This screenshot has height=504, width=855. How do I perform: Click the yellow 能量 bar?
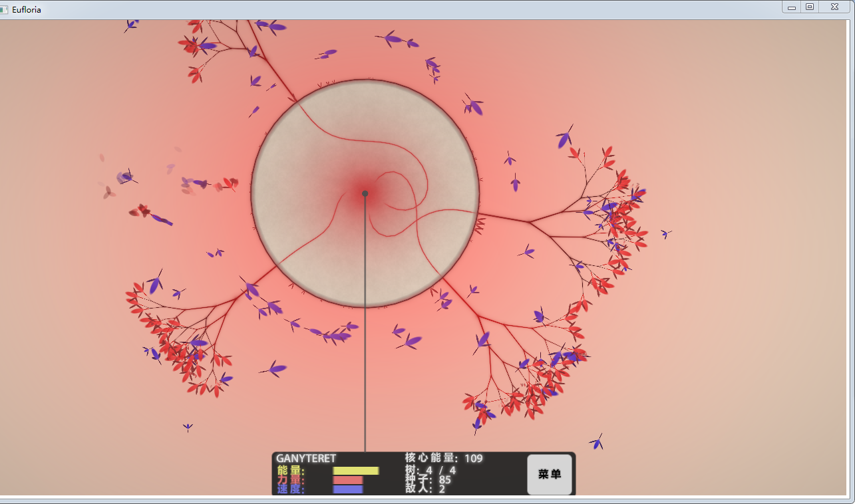[x=356, y=471]
